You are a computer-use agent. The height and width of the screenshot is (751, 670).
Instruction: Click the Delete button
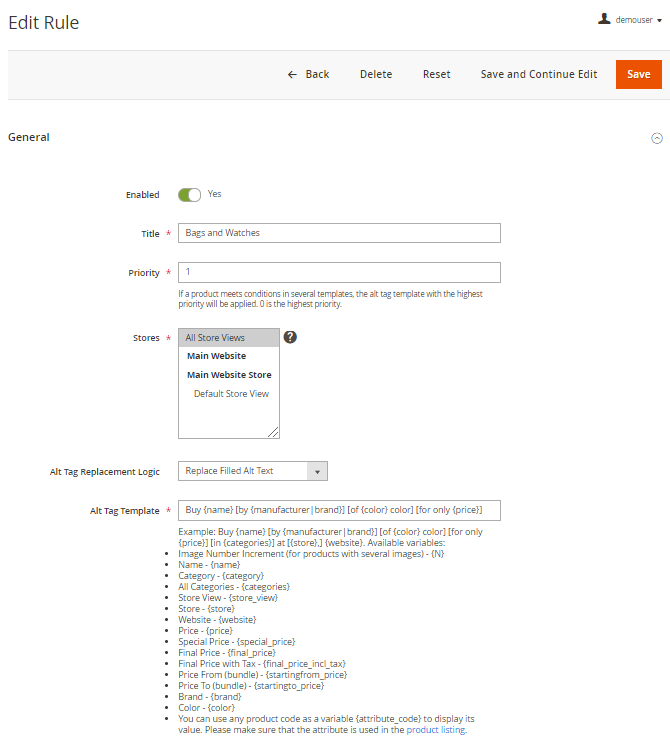click(x=376, y=74)
